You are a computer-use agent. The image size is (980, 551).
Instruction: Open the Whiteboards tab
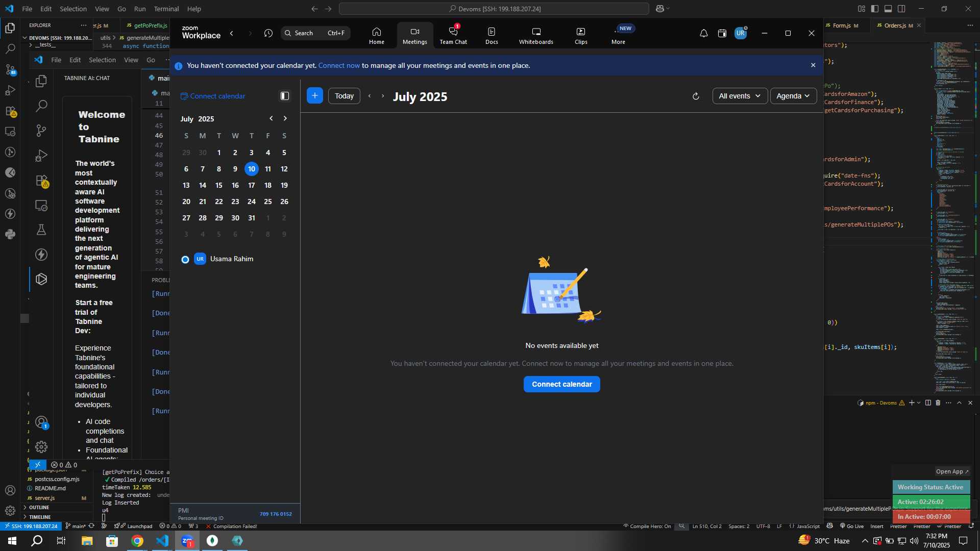[x=536, y=36]
